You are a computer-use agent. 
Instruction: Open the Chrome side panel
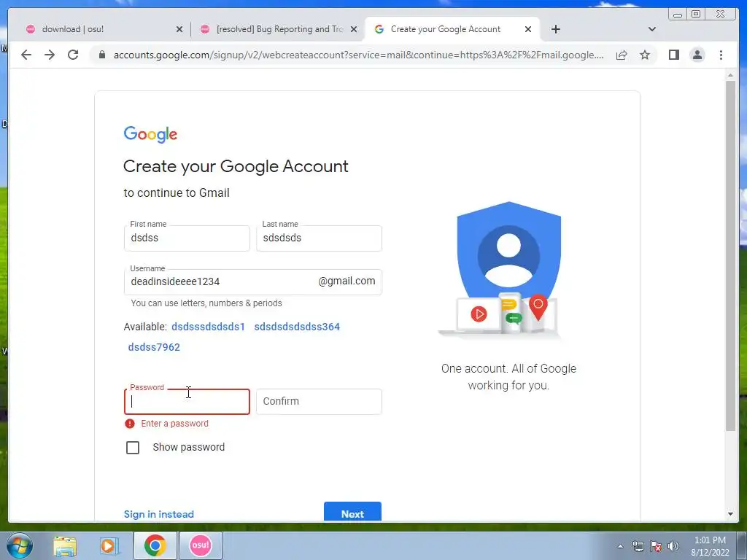673,55
